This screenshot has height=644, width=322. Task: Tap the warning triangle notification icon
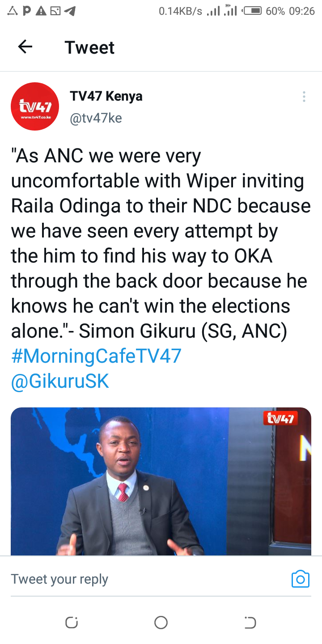[x=41, y=11]
